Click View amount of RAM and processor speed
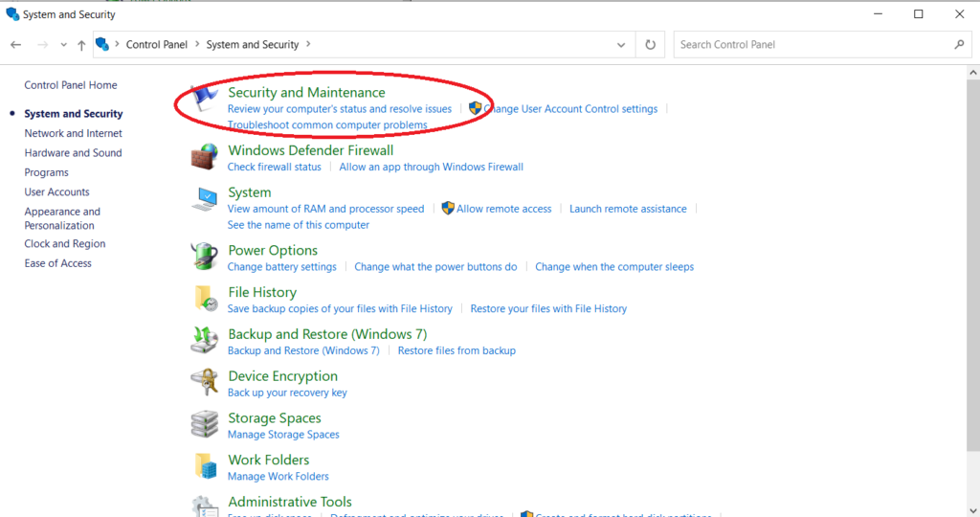The image size is (980, 517). click(x=325, y=209)
